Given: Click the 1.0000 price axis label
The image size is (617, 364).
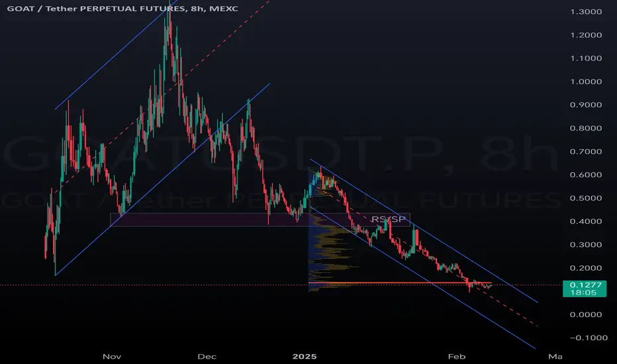Looking at the screenshot, I should point(586,81).
